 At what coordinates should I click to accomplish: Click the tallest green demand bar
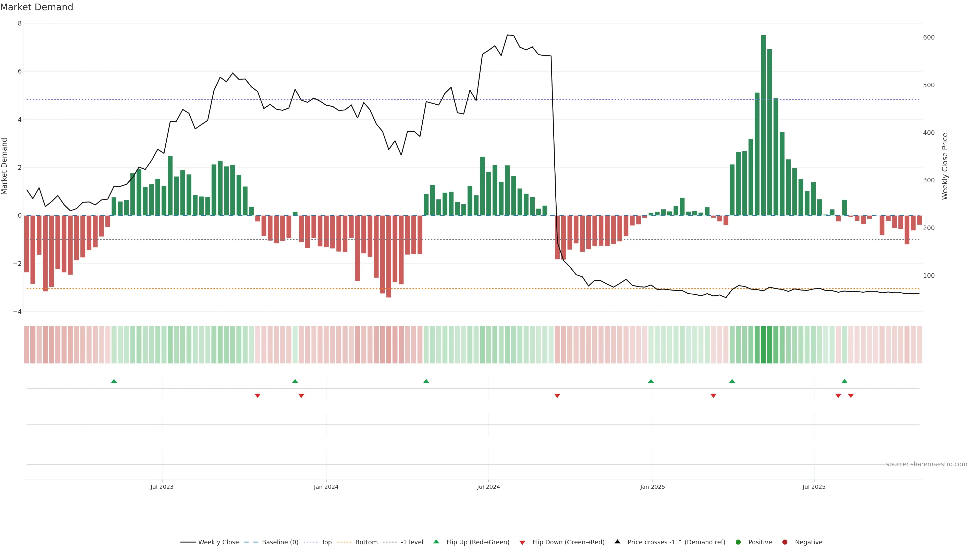tap(763, 126)
